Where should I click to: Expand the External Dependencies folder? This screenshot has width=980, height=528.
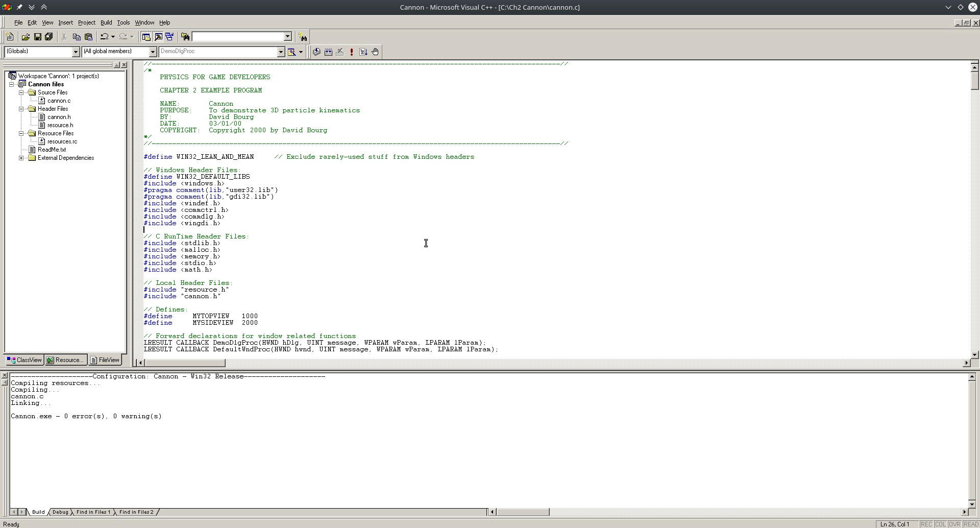pyautogui.click(x=21, y=158)
